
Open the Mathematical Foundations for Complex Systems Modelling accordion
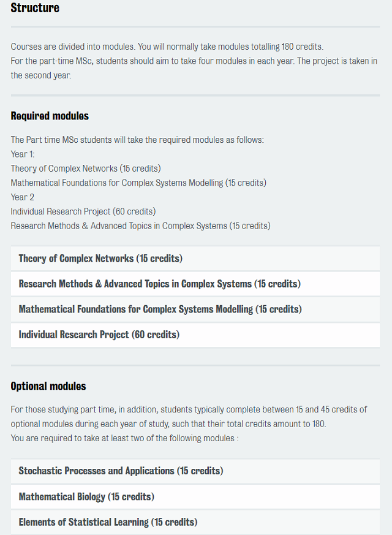(195, 309)
